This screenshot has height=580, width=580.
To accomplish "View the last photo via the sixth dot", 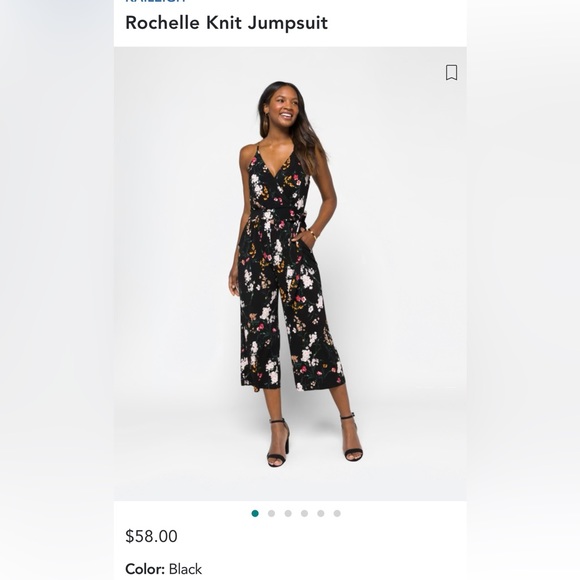I will pyautogui.click(x=337, y=513).
